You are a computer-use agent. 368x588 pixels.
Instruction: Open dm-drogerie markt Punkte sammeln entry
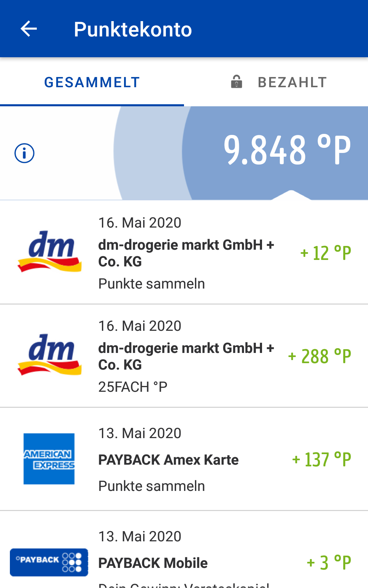click(184, 252)
